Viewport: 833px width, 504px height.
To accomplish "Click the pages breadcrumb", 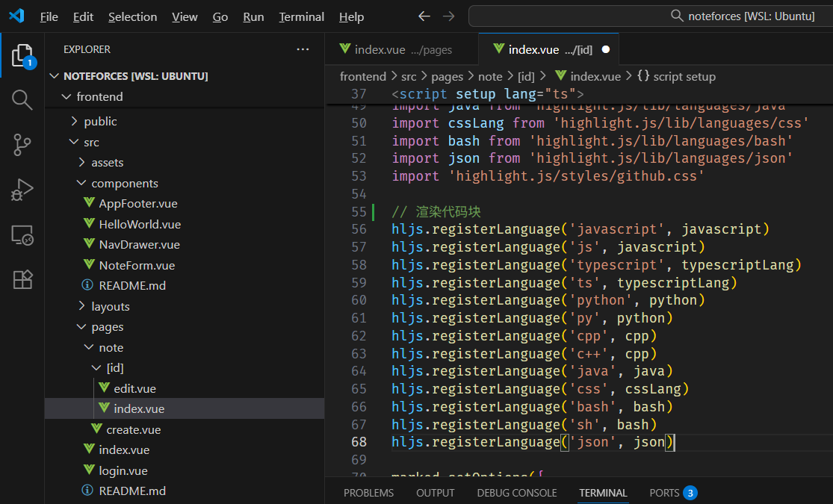I will tap(447, 76).
